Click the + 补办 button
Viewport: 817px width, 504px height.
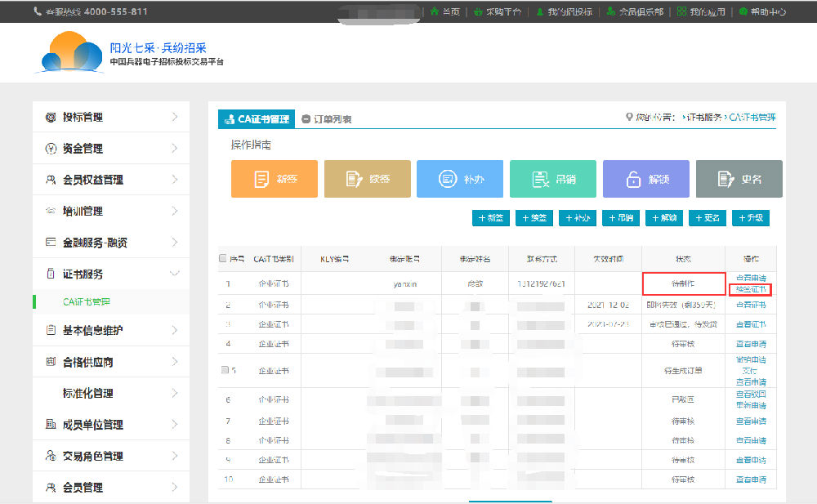(578, 218)
